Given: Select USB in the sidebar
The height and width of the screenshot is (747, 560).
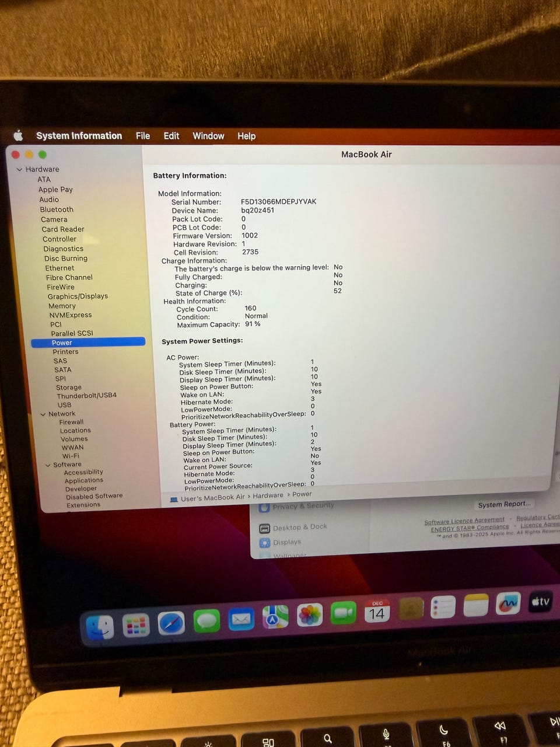Looking at the screenshot, I should (65, 405).
